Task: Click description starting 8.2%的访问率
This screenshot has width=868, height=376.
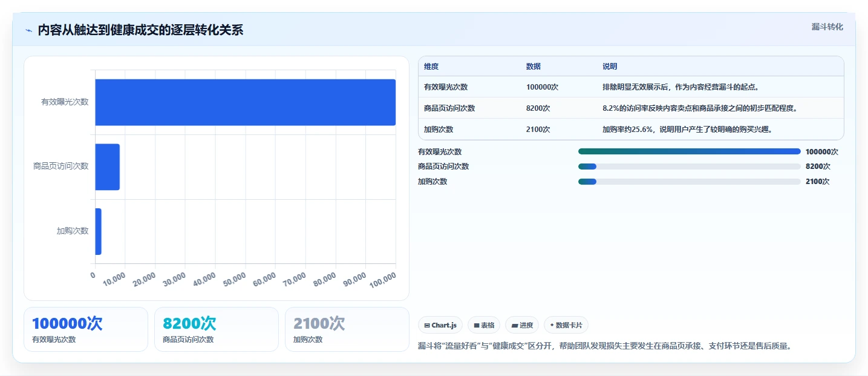Action: click(x=700, y=108)
